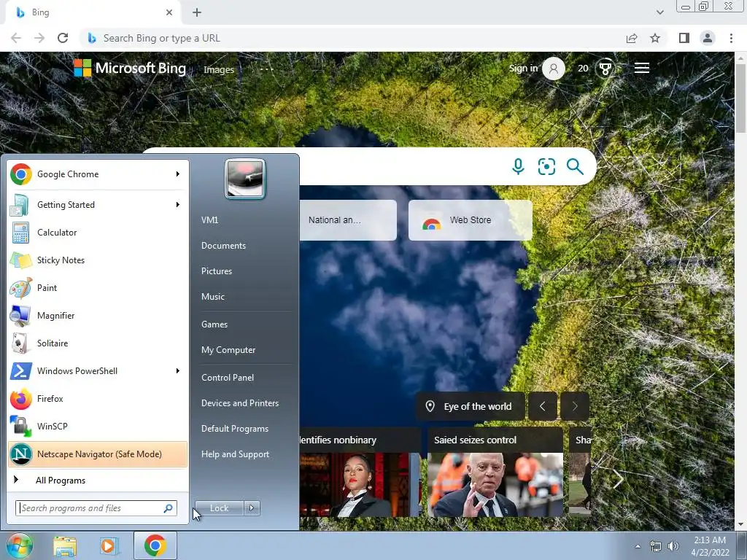Open Chrome tab search dropdown arrow
Screen dimensions: 747x560
pyautogui.click(x=659, y=12)
